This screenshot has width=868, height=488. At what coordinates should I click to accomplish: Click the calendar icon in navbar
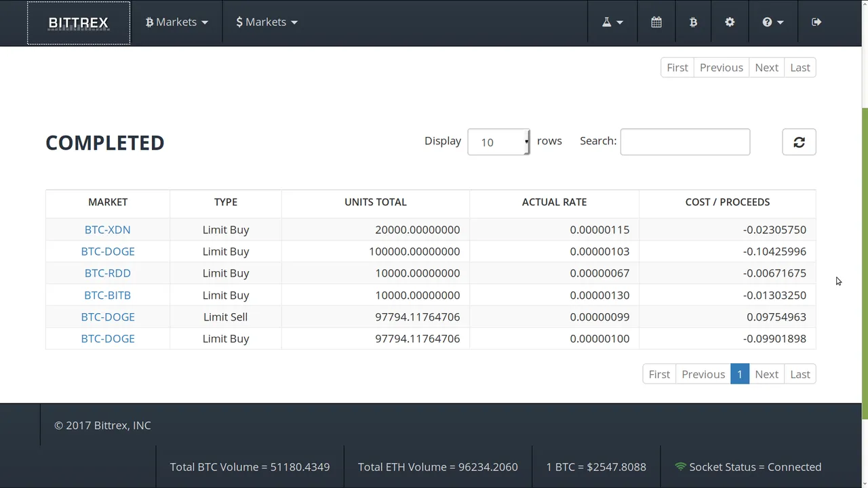click(656, 22)
